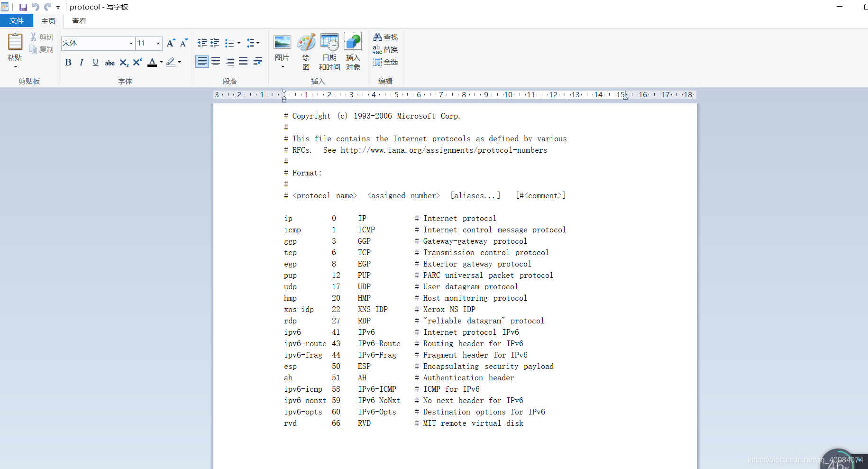
Task: Toggle Italic formatting
Action: (x=82, y=62)
